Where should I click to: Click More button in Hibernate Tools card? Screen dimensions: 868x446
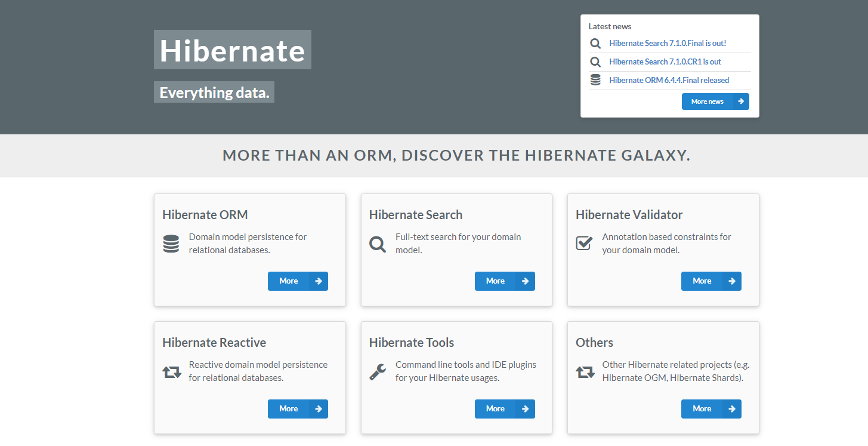tap(505, 409)
